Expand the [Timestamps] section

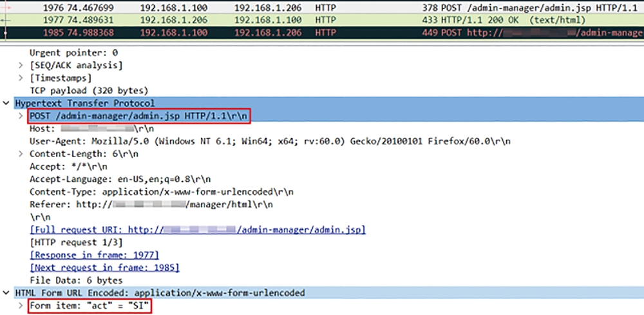(21, 78)
